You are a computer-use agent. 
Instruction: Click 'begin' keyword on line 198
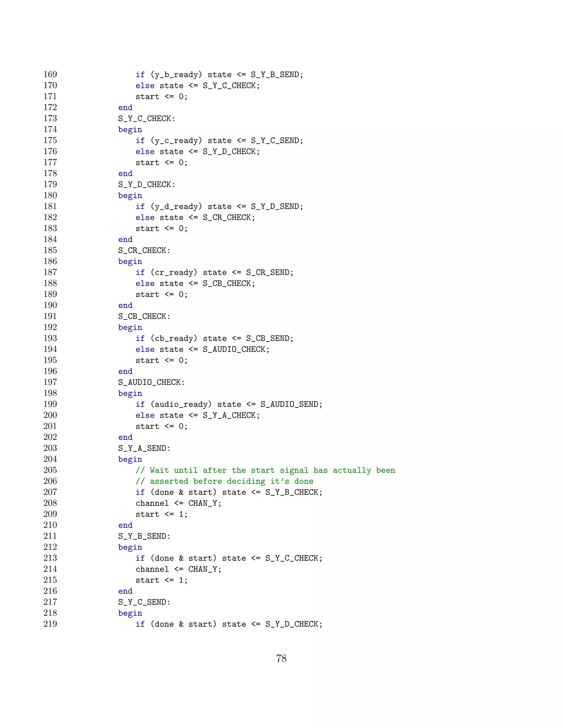point(130,393)
